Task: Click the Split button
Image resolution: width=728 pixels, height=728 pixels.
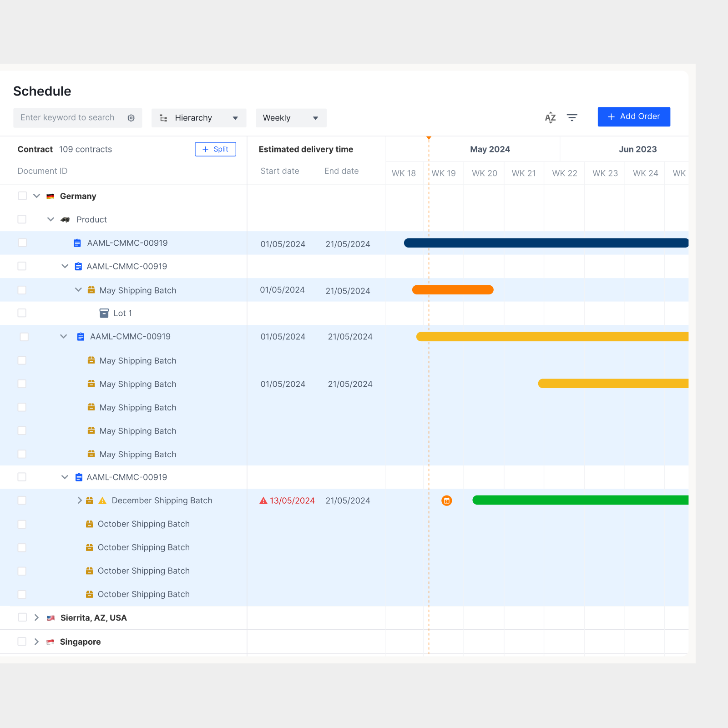Action: [215, 149]
